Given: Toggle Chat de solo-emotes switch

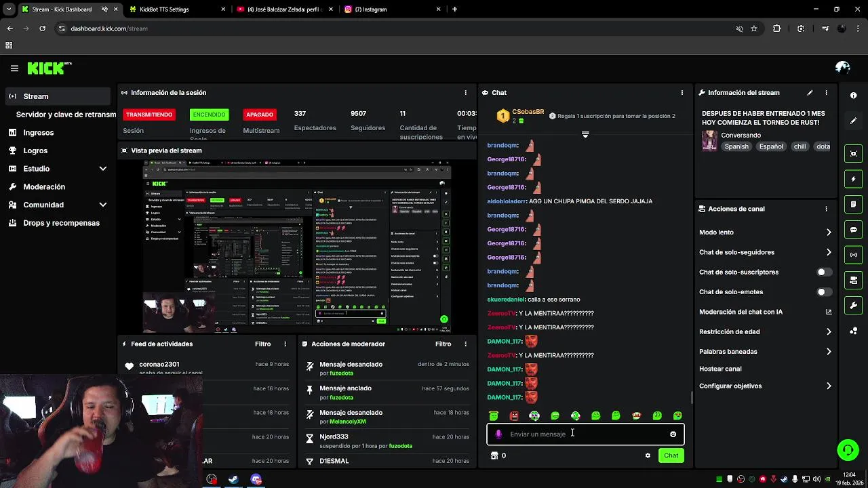Looking at the screenshot, I should [824, 292].
